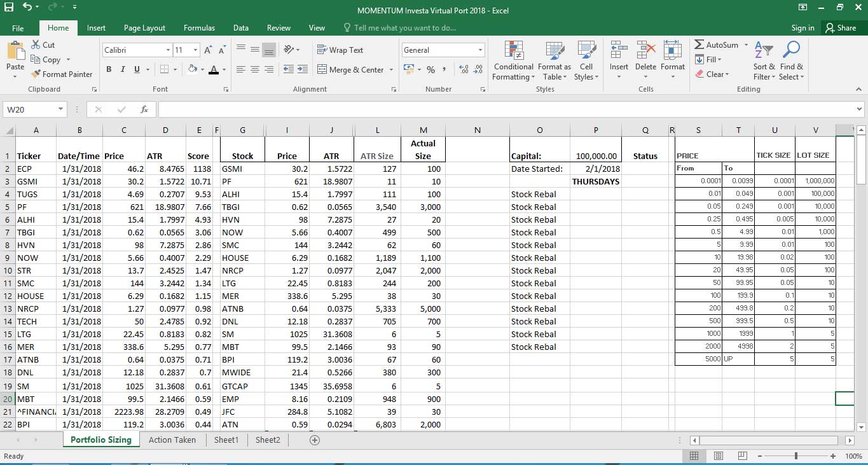This screenshot has width=868, height=465.
Task: Click the Orientation text-angle icon
Action: click(289, 50)
